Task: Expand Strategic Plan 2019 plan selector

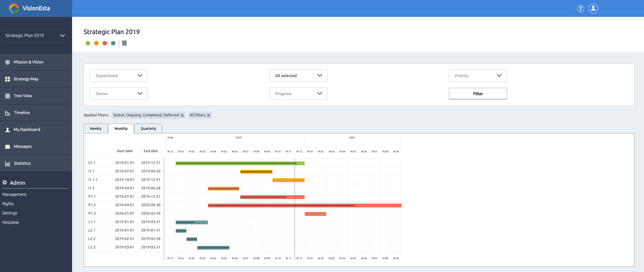Action: point(35,35)
